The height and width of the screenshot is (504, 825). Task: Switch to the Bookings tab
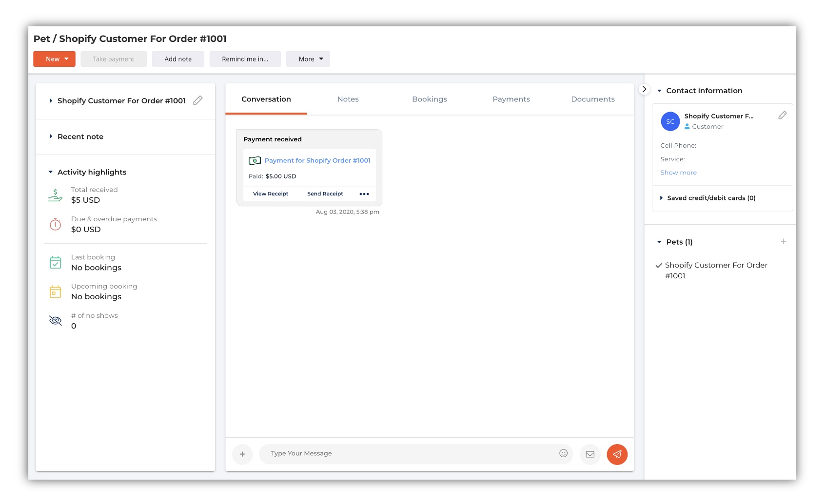430,99
